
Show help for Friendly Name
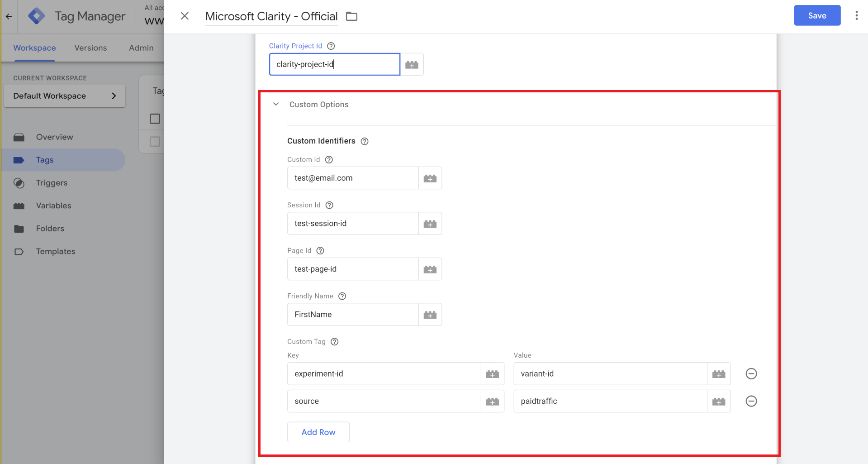point(342,296)
